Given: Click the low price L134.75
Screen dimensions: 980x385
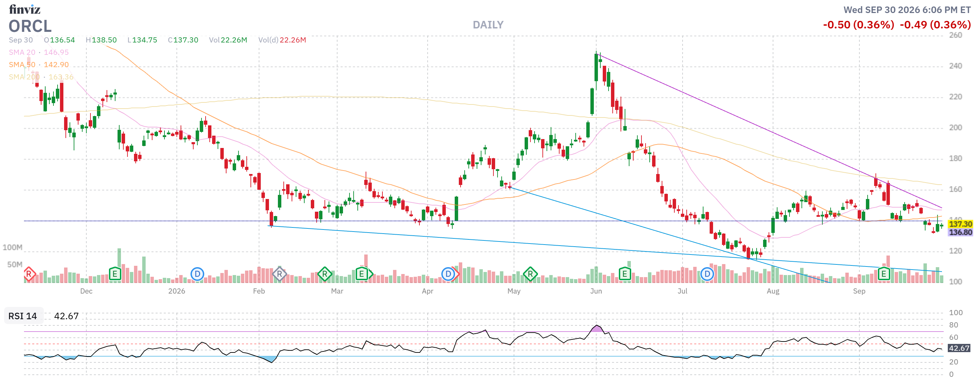Looking at the screenshot, I should pyautogui.click(x=142, y=40).
